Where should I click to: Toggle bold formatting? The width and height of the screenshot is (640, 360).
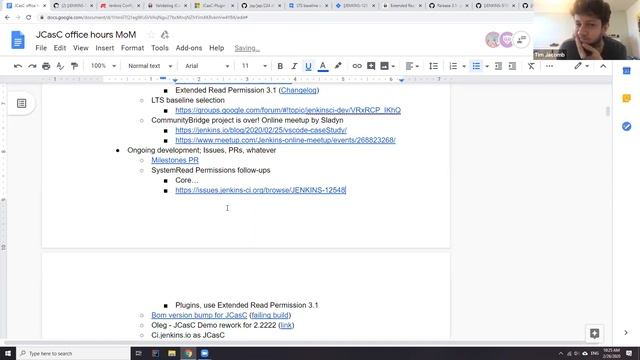(280, 66)
